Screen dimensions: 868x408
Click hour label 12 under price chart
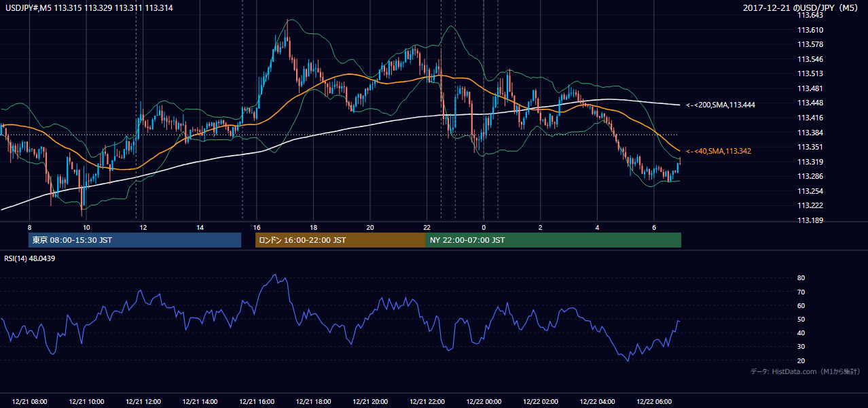(x=143, y=227)
